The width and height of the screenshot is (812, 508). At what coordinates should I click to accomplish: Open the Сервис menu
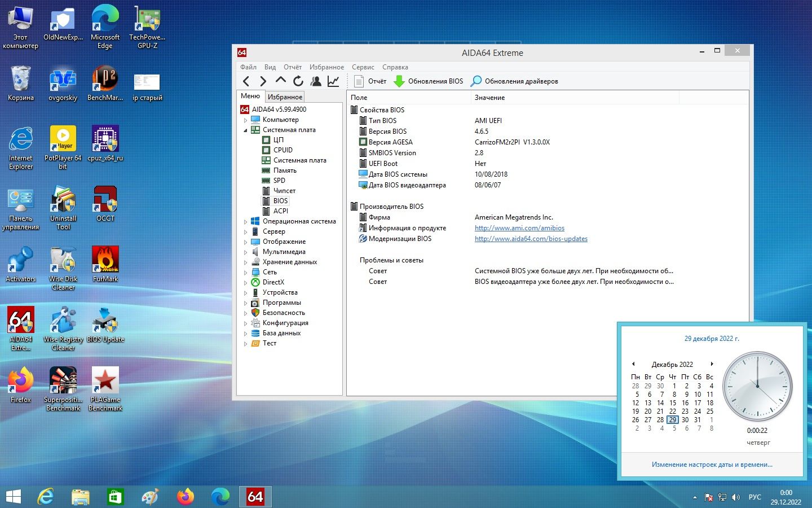363,67
